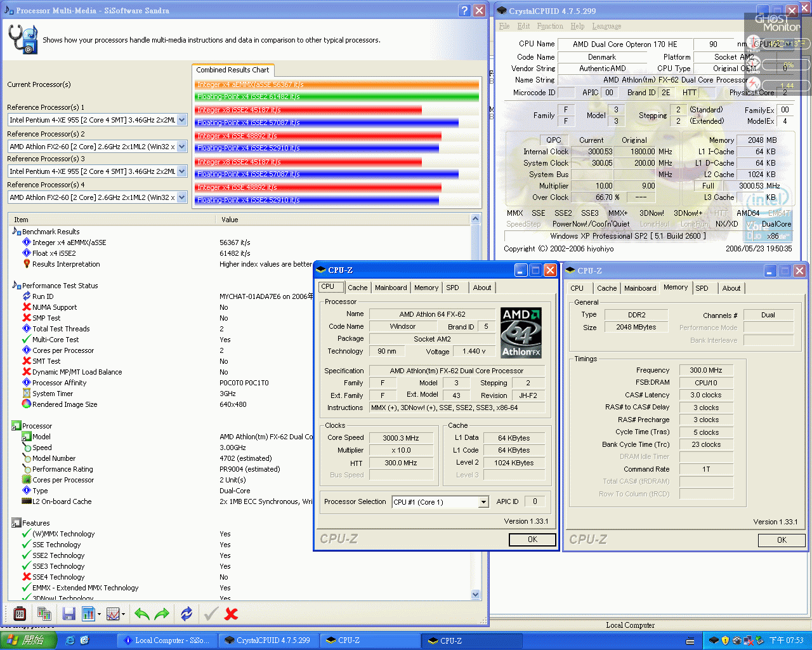Click the results list scrollbar up arrow
Image resolution: width=812 pixels, height=650 pixels.
tap(476, 218)
